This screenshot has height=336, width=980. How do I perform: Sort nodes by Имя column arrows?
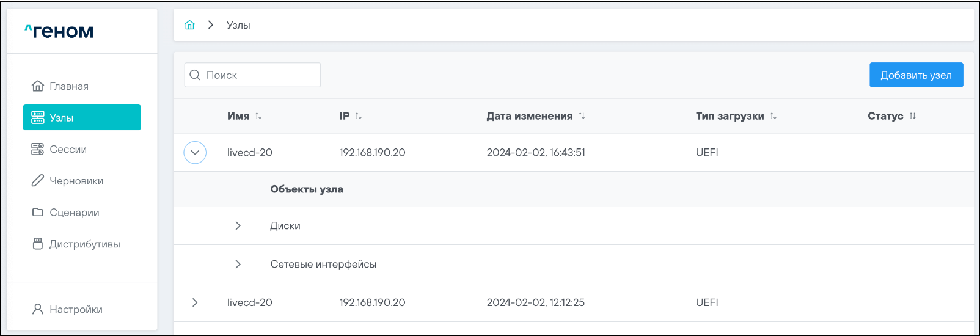258,116
